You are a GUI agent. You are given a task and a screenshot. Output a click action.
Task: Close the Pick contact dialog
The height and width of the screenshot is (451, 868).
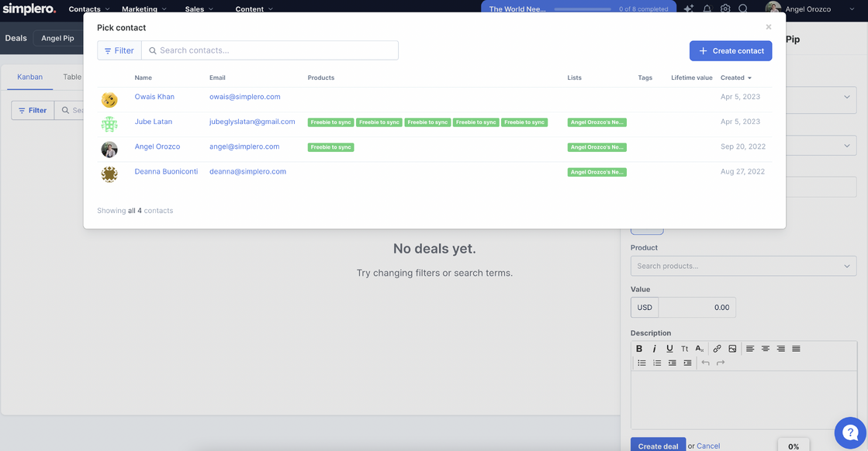769,27
